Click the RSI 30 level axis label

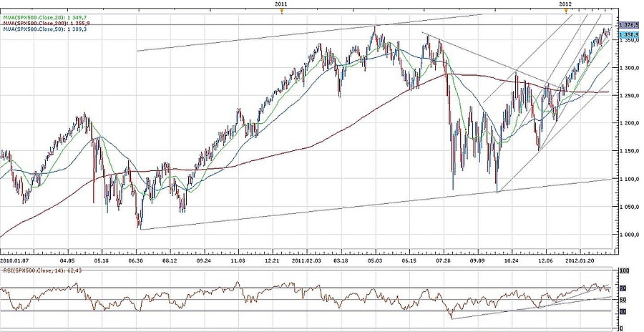pos(623,311)
